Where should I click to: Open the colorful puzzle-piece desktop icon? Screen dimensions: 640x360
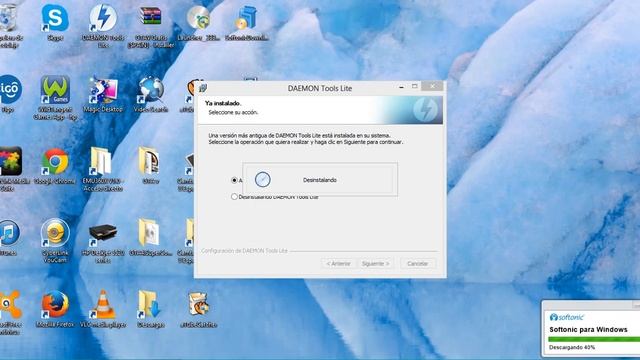tap(10, 161)
